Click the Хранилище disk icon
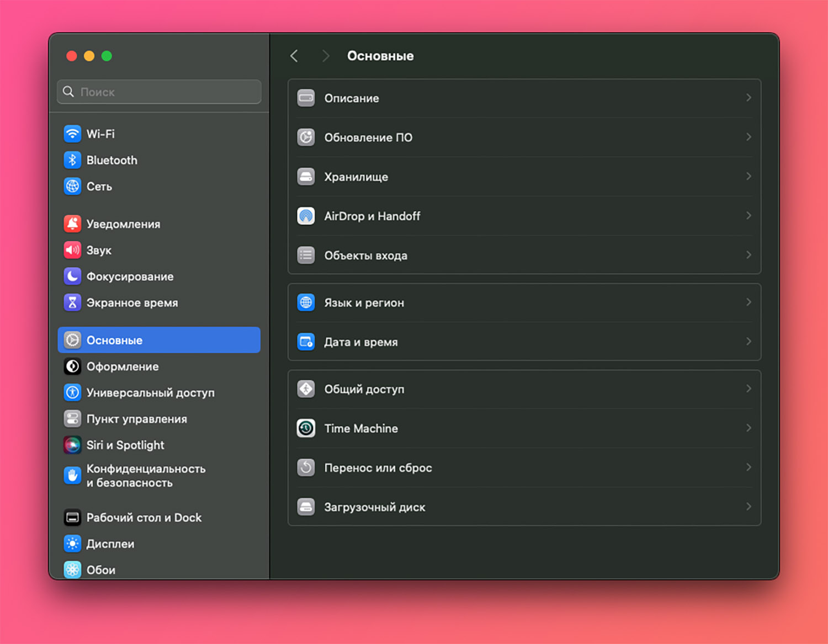This screenshot has height=644, width=828. [x=306, y=177]
